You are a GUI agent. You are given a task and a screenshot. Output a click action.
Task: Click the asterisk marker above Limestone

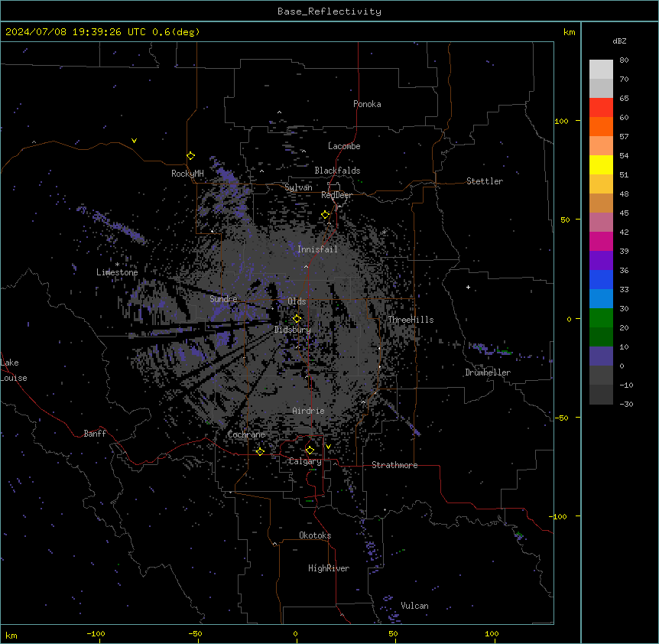pyautogui.click(x=117, y=265)
